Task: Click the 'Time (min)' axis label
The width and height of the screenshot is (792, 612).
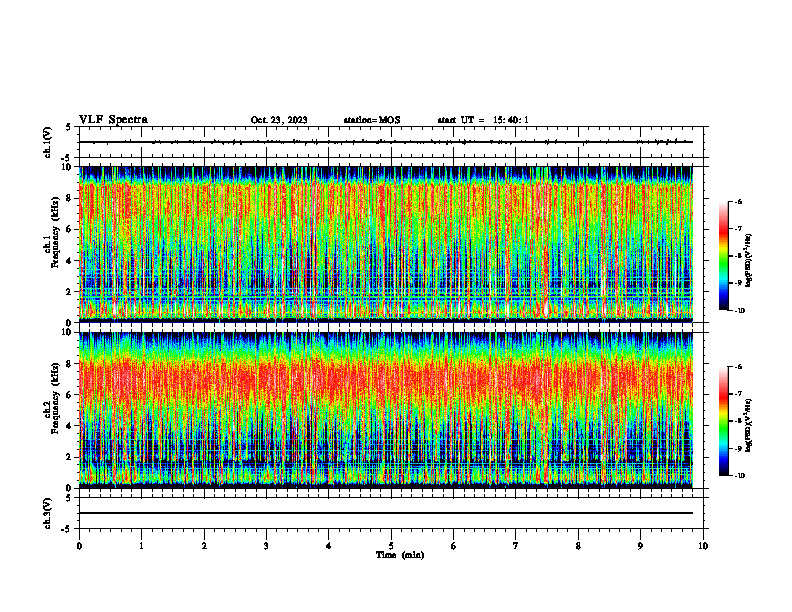Action: click(x=400, y=555)
